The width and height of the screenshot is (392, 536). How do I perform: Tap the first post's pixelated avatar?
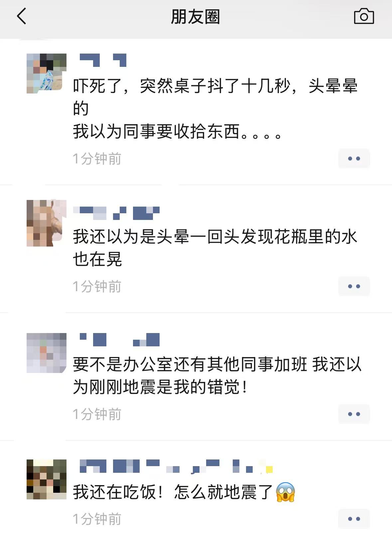[x=47, y=73]
